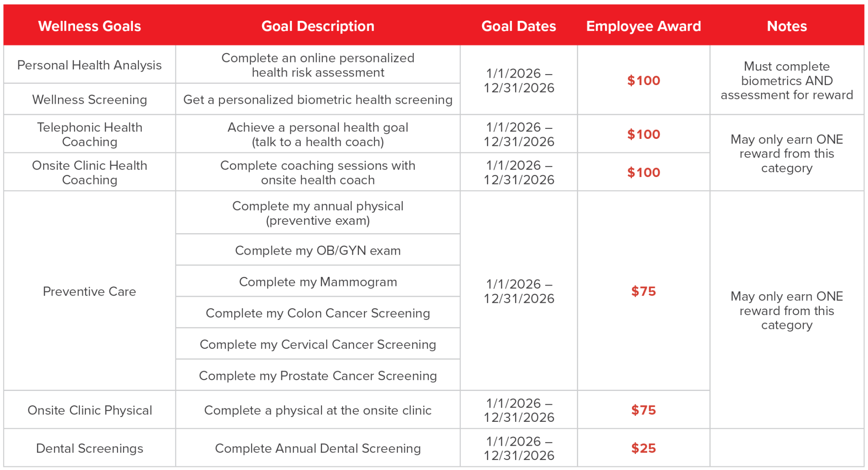Click Onsite Clinic Health Coaching cell
The width and height of the screenshot is (868, 470).
point(89,172)
